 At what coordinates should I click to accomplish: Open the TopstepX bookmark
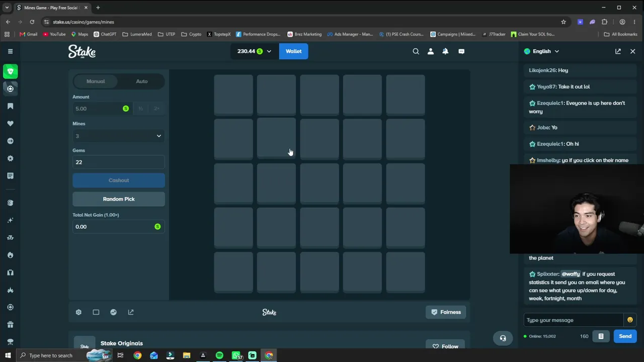point(218,34)
